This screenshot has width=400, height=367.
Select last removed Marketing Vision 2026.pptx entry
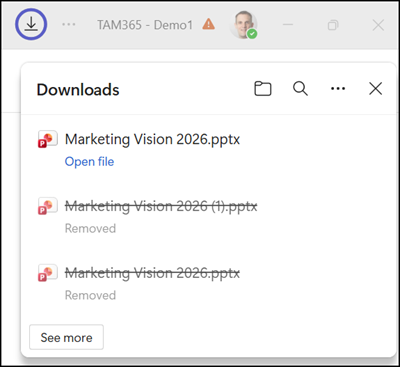click(152, 273)
